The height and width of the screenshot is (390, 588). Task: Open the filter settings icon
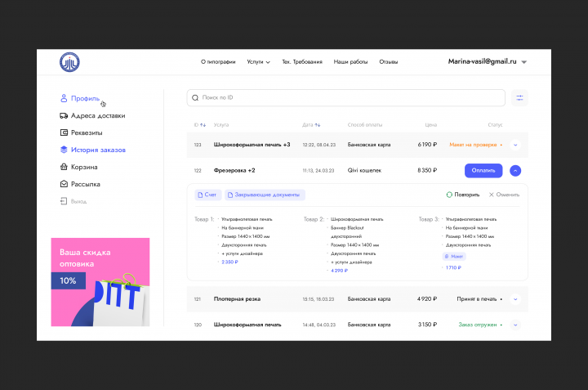pos(519,98)
